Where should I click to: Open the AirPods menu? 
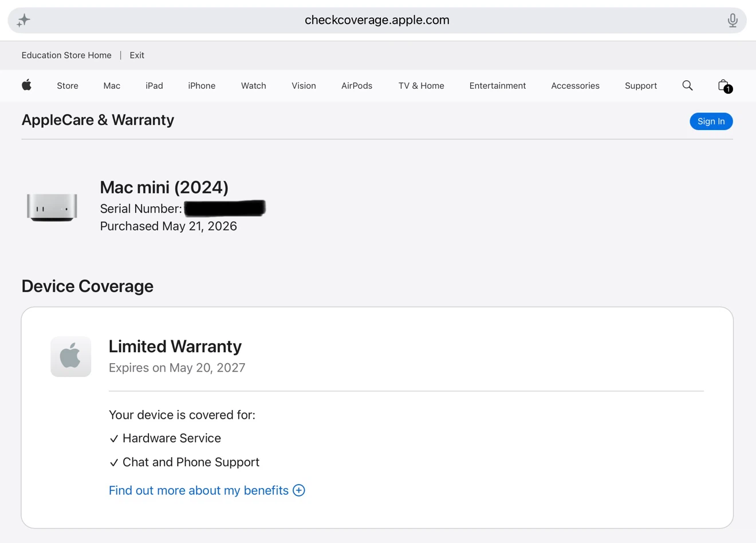(357, 86)
